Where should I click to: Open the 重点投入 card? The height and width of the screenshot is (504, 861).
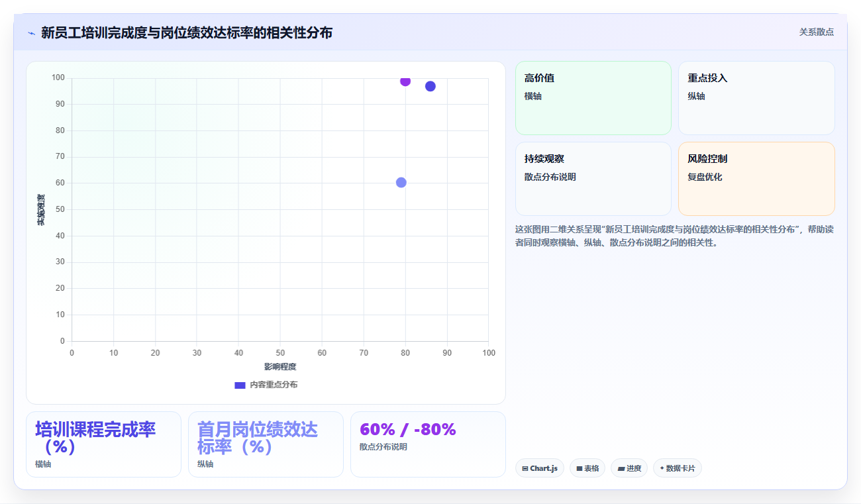tap(756, 98)
